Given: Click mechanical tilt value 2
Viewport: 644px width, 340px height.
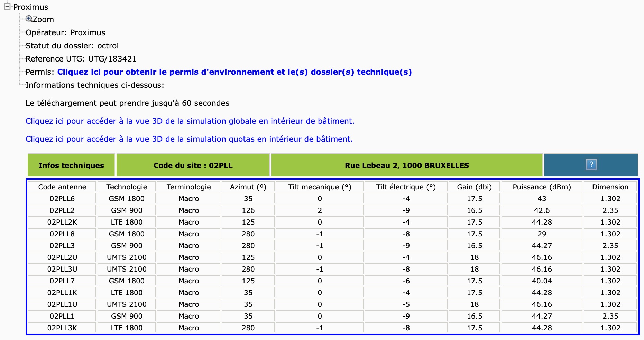Looking at the screenshot, I should pos(320,210).
